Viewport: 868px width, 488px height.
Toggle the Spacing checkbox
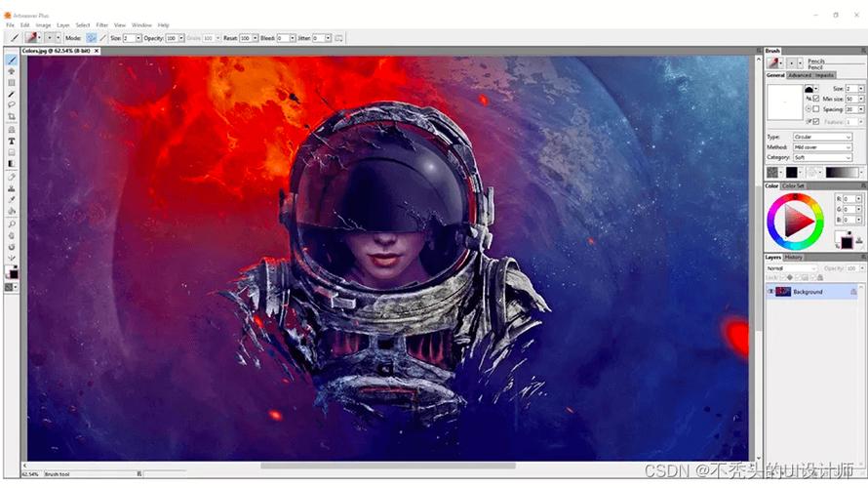(816, 109)
